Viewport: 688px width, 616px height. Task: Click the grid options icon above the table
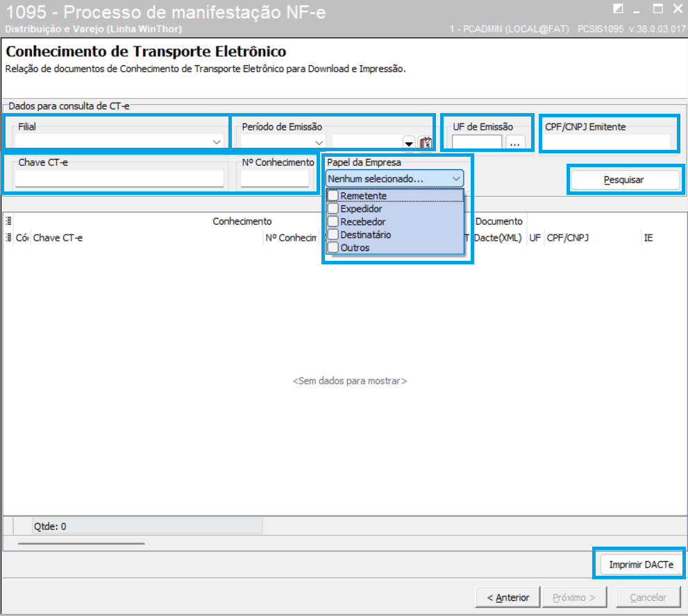(8, 221)
